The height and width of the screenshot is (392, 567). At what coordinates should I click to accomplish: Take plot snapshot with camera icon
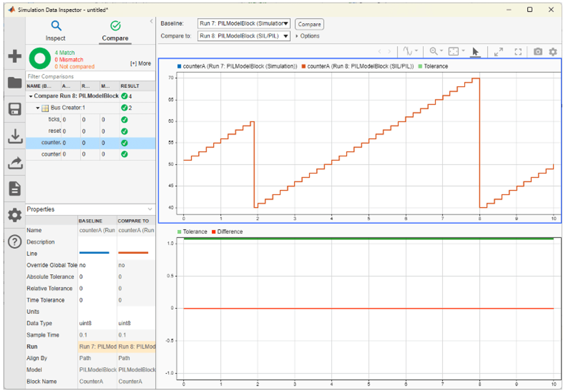(x=538, y=52)
